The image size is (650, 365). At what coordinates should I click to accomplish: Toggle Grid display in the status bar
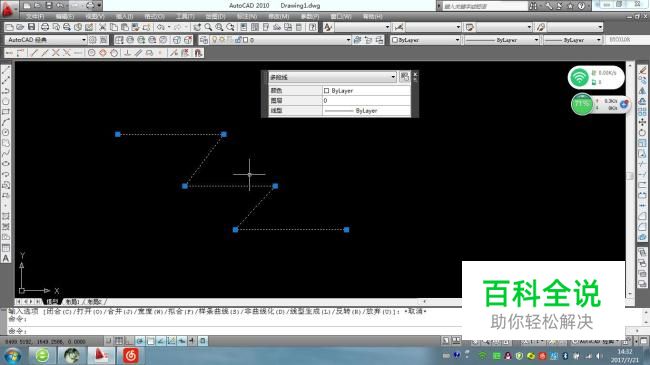click(119, 341)
